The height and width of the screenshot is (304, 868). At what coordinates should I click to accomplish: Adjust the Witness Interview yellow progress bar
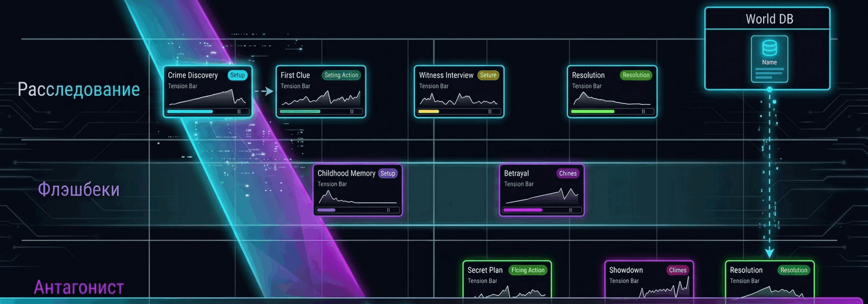click(459, 112)
